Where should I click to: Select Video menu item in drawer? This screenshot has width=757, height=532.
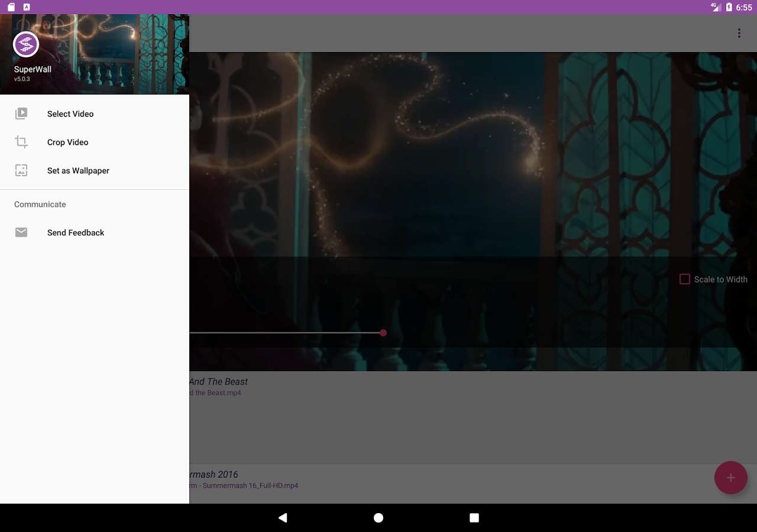(x=70, y=113)
